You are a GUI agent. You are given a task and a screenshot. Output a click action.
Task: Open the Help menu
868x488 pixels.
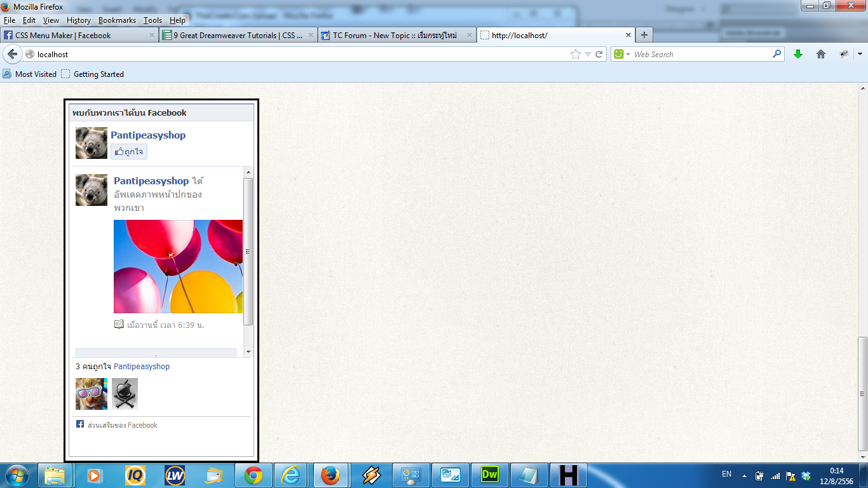pos(177,20)
